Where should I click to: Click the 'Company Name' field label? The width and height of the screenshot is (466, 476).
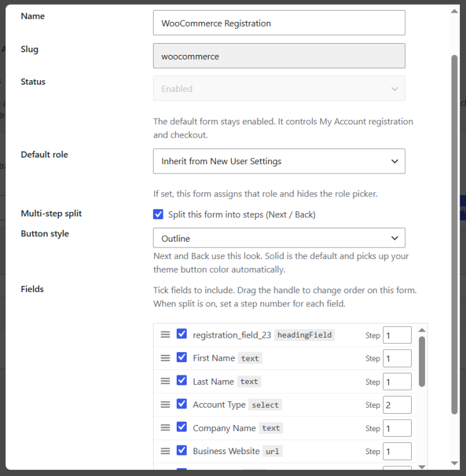pos(224,428)
